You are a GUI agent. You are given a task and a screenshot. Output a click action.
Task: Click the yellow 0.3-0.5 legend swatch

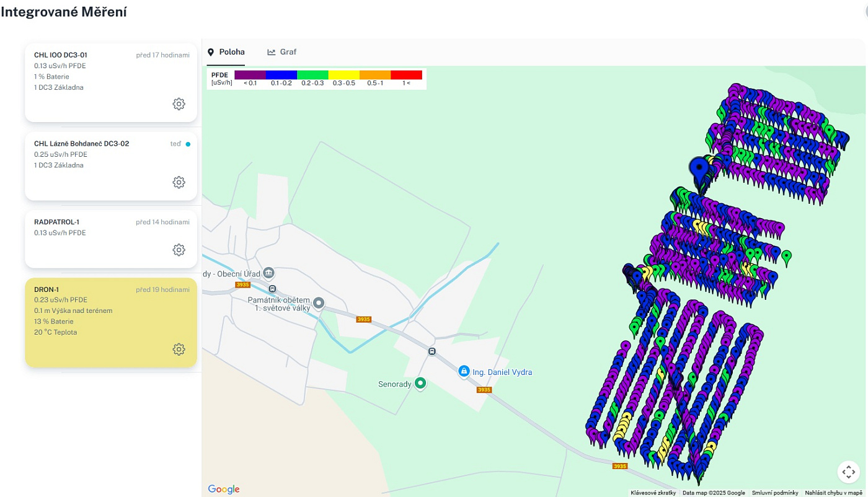(343, 75)
